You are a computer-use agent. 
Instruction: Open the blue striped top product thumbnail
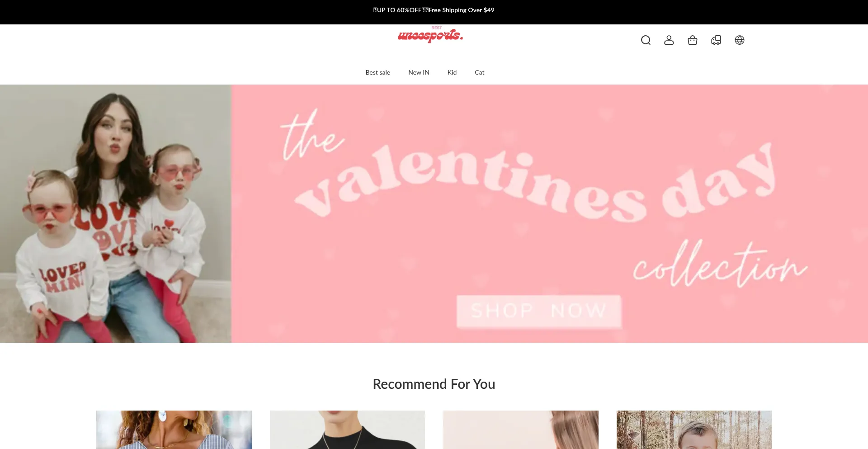click(x=174, y=430)
